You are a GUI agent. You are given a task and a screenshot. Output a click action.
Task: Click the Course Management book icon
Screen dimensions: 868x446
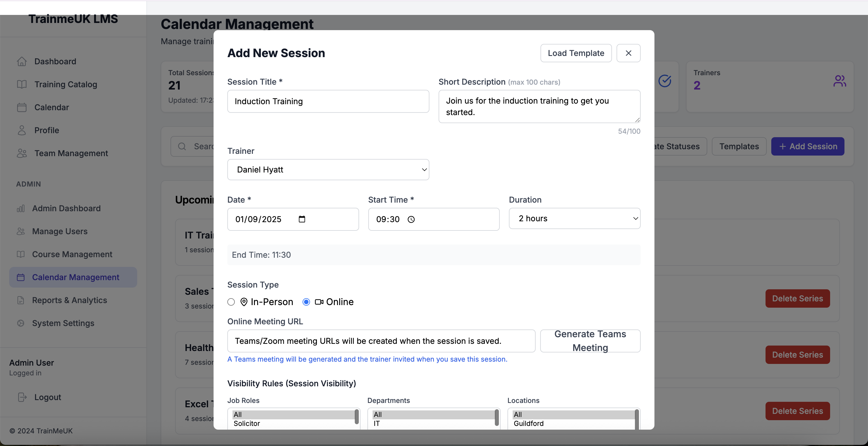(x=21, y=254)
